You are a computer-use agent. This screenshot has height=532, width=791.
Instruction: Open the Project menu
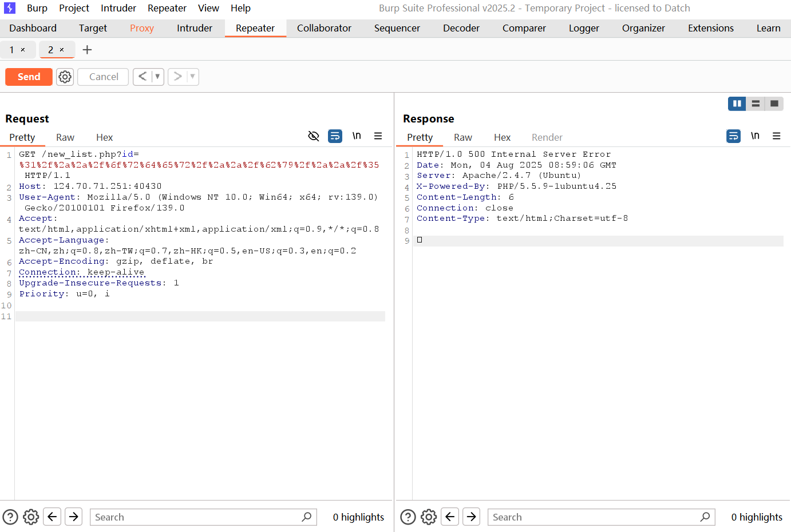click(x=74, y=8)
